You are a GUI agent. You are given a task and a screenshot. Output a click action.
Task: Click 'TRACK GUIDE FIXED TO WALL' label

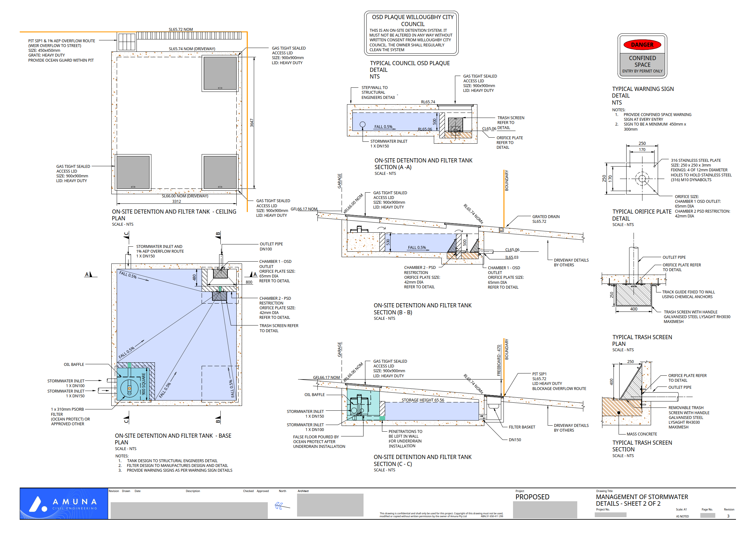click(x=688, y=294)
